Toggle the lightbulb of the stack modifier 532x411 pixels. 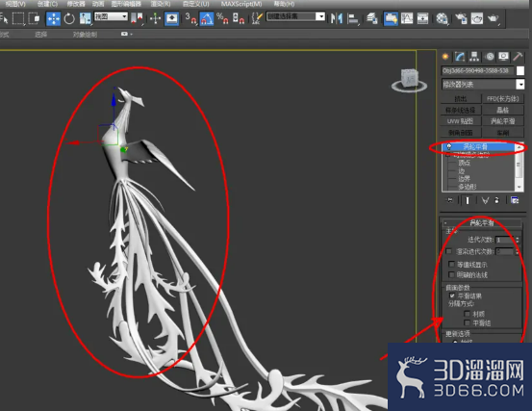click(x=449, y=146)
